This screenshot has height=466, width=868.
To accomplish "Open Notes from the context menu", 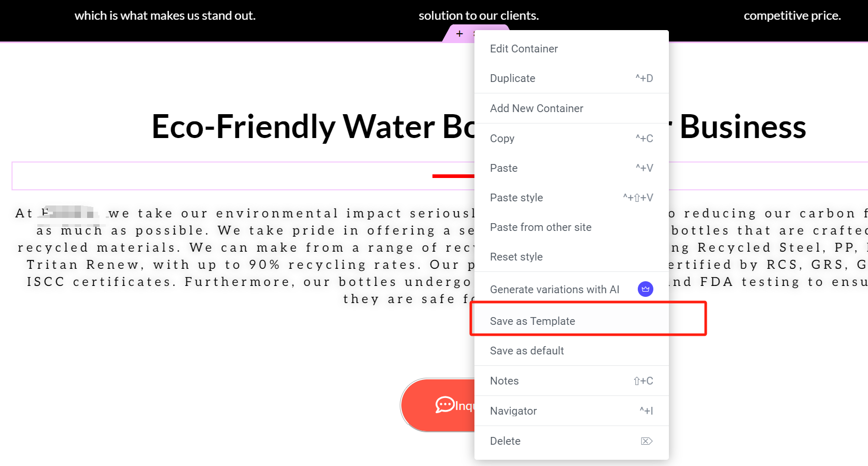I will pyautogui.click(x=504, y=381).
